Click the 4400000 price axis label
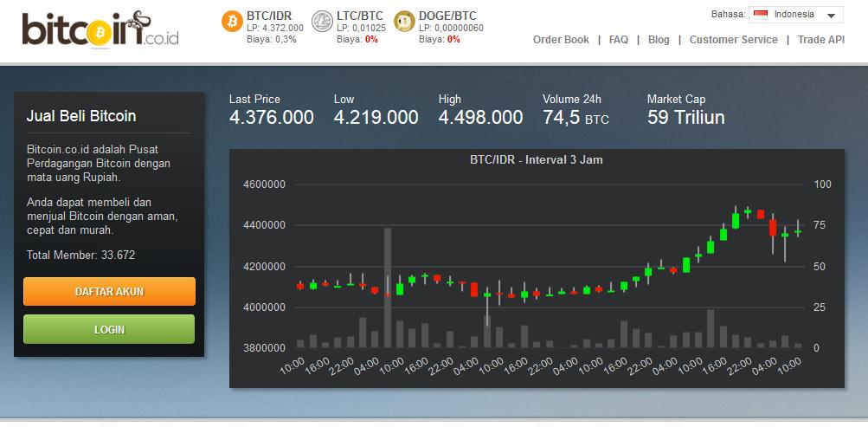The height and width of the screenshot is (427, 868). [264, 225]
